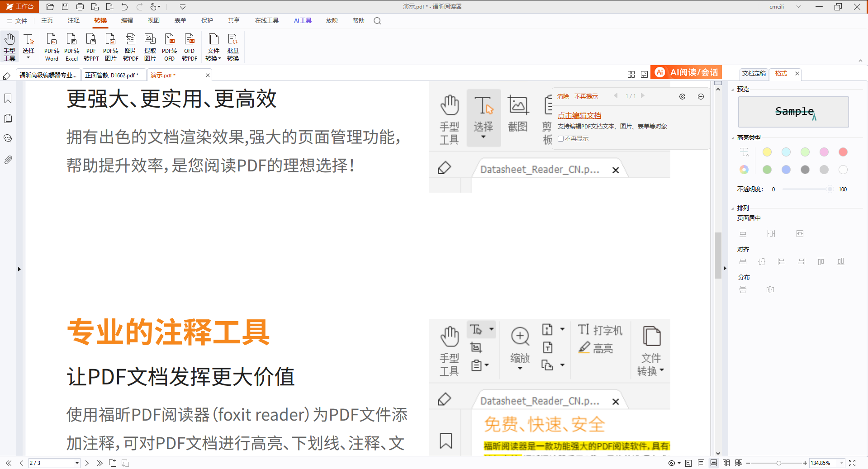Click the 点击编辑文档 link
Viewport: 868px width, 469px height.
(x=579, y=115)
